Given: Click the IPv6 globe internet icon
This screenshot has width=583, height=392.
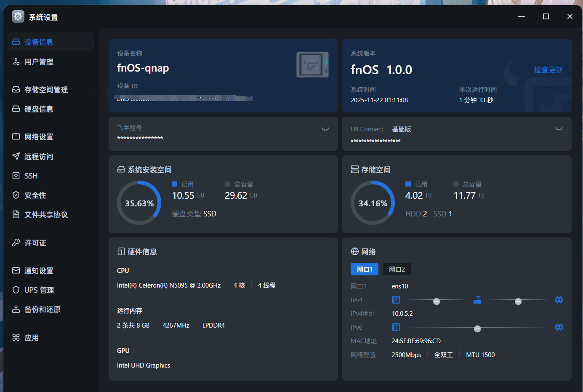Looking at the screenshot, I should click(x=559, y=327).
